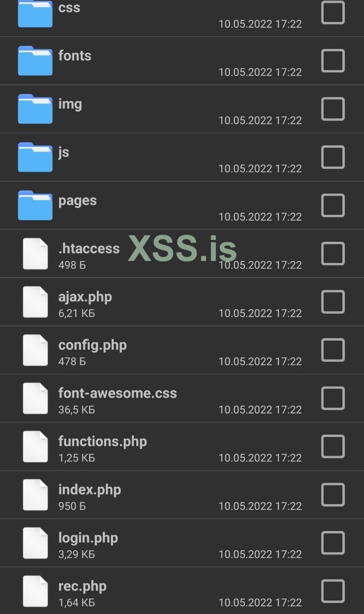Screen dimensions: 364x614
Task: Click the img folder modified date
Action: [260, 120]
